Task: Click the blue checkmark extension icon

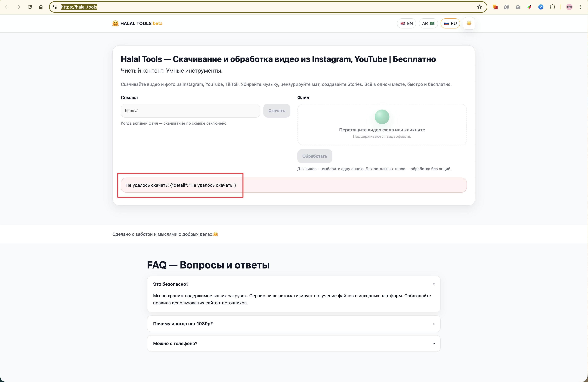Action: pyautogui.click(x=541, y=7)
